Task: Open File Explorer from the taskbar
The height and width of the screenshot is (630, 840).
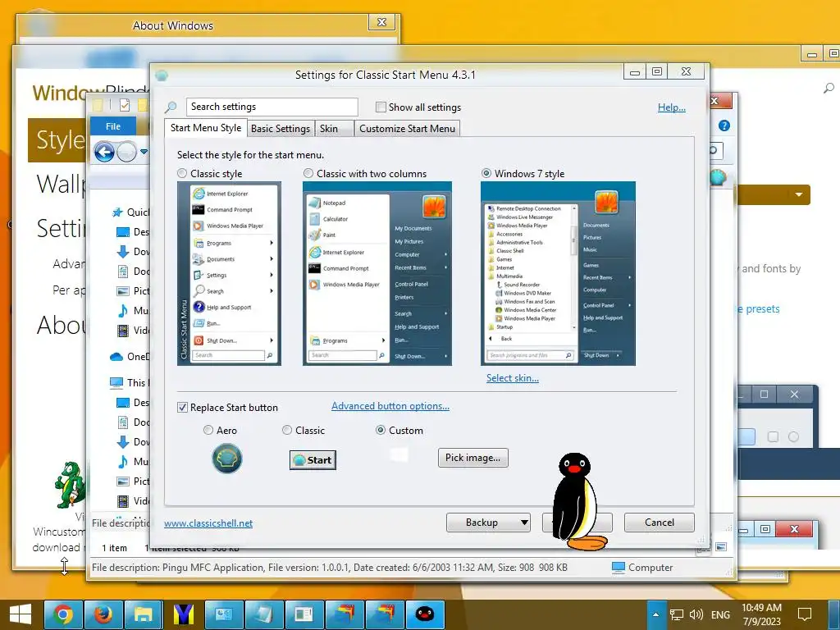Action: 143,614
